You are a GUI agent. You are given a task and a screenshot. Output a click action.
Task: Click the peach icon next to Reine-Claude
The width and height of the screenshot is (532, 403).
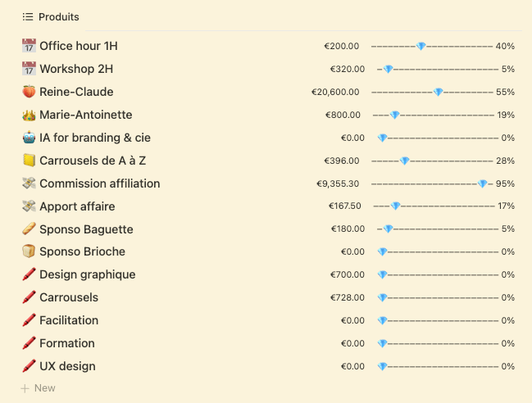[29, 92]
